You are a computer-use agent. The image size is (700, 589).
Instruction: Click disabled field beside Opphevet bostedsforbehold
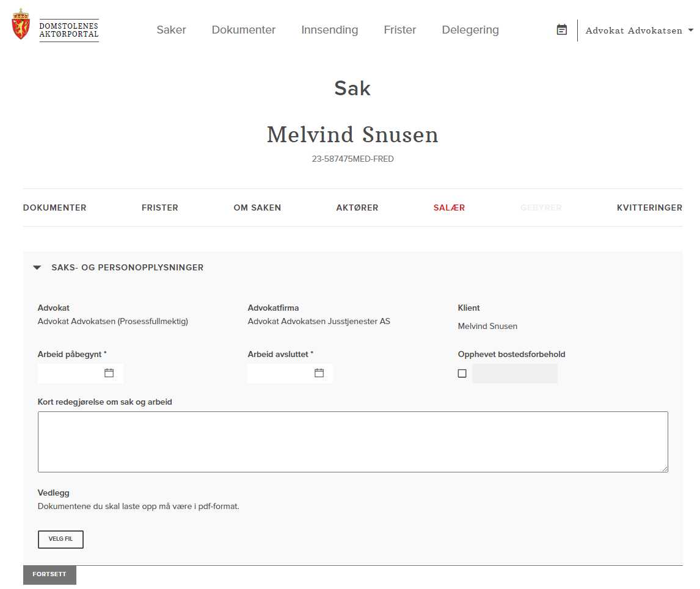[x=515, y=374]
